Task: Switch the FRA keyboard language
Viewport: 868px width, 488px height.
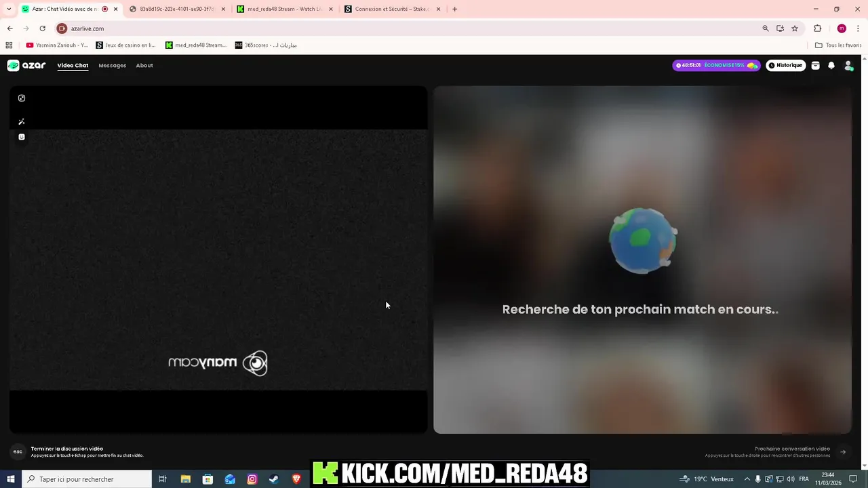Action: (804, 479)
